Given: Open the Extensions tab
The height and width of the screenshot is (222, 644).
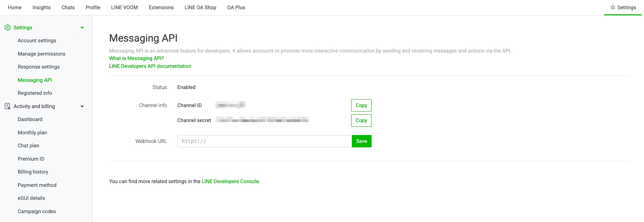Looking at the screenshot, I should [161, 8].
